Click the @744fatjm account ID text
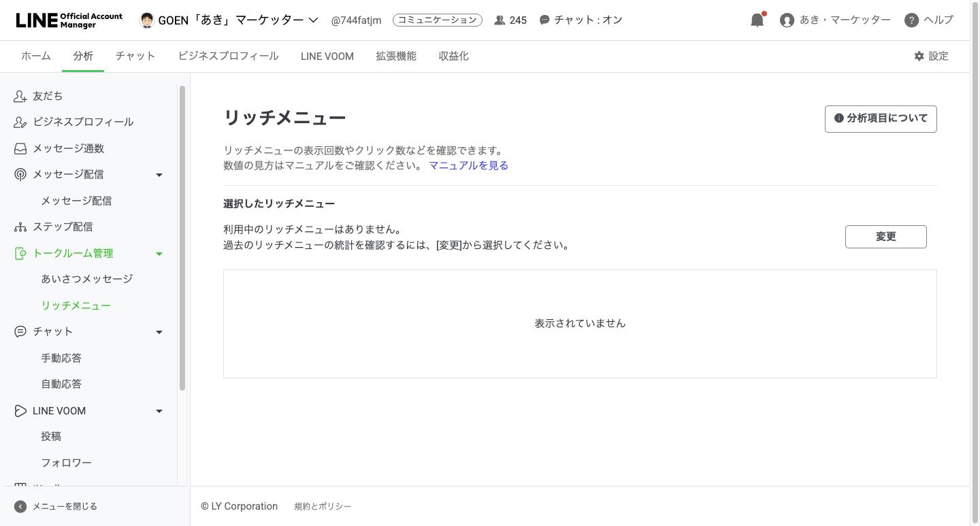This screenshot has height=526, width=980. 356,20
